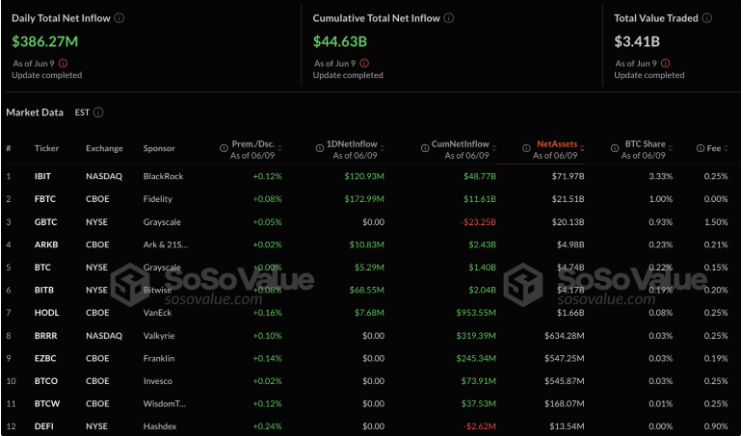Click info icon before Fee column header
Image resolution: width=744 pixels, height=436 pixels.
coord(700,148)
